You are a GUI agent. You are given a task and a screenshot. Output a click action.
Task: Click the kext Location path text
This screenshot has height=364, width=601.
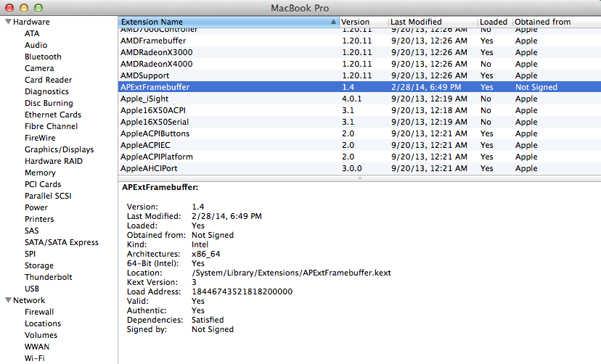tap(291, 273)
